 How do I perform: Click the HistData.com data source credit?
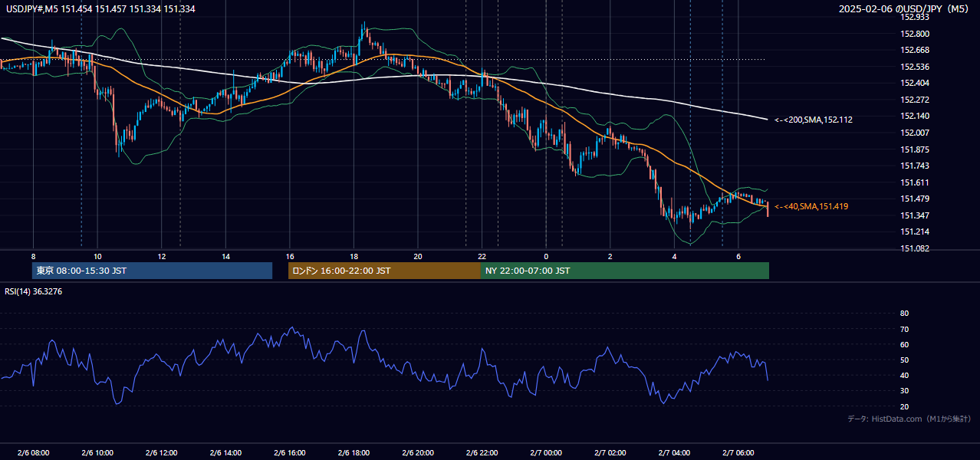pos(909,419)
